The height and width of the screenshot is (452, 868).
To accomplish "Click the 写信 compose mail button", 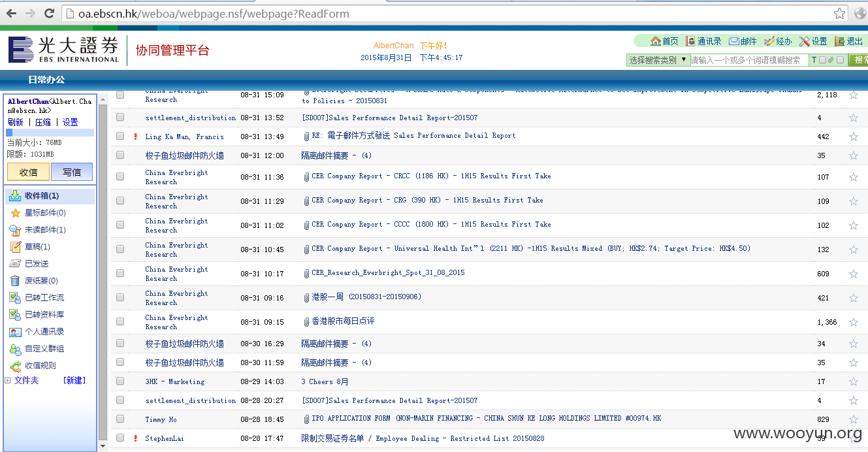I will (x=72, y=172).
